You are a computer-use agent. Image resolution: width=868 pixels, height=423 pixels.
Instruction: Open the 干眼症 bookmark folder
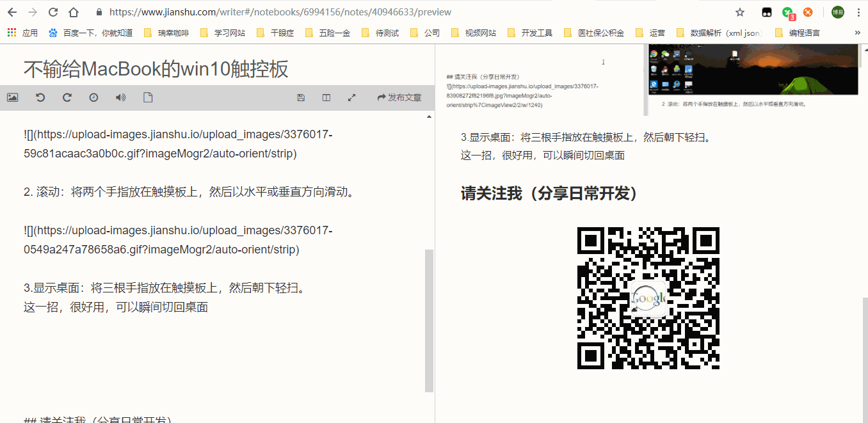pos(275,33)
